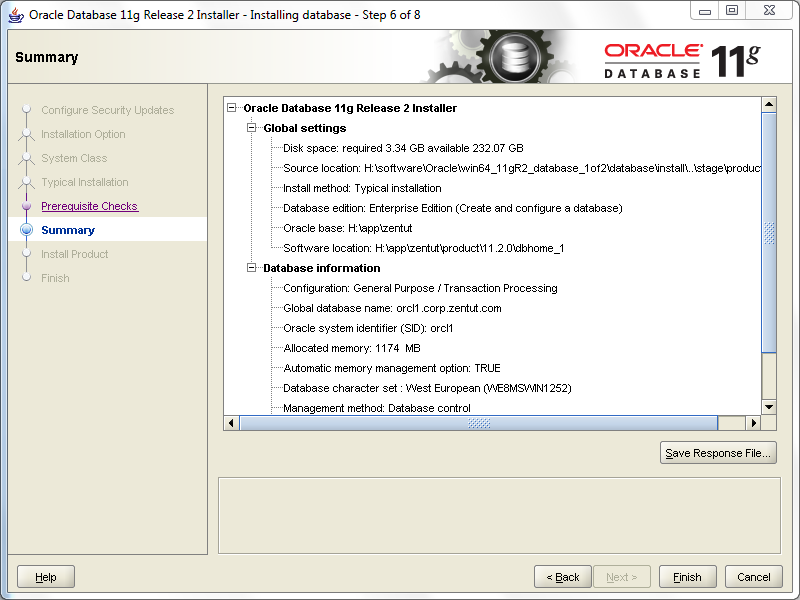The width and height of the screenshot is (800, 600).
Task: Click the System Class step label
Action: tap(74, 158)
